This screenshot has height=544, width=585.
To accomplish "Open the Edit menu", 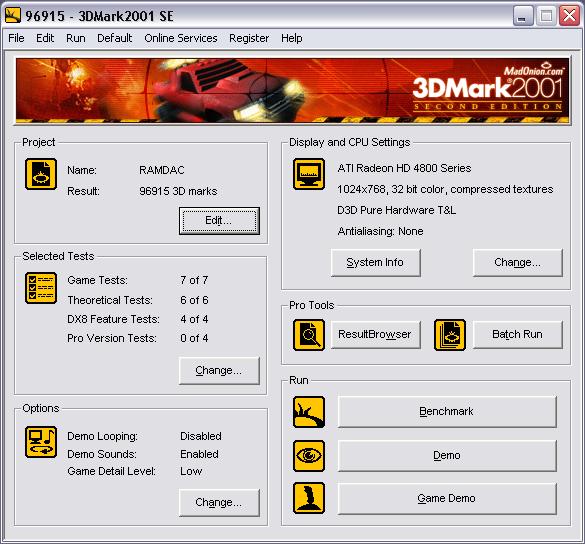I will pyautogui.click(x=45, y=38).
